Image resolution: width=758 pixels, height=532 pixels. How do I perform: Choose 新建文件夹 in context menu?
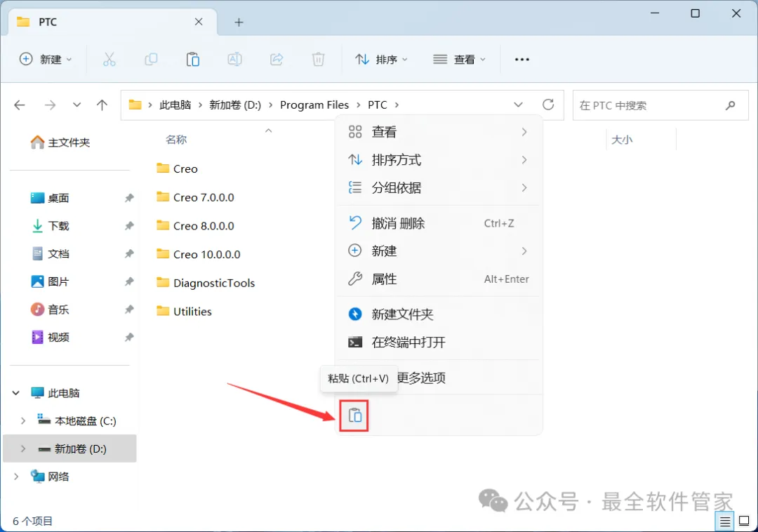pos(438,314)
